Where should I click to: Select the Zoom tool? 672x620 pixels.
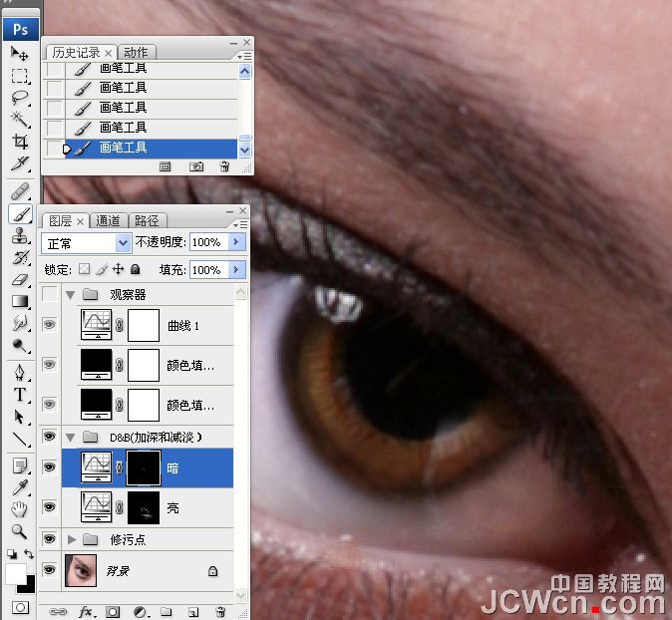(19, 531)
